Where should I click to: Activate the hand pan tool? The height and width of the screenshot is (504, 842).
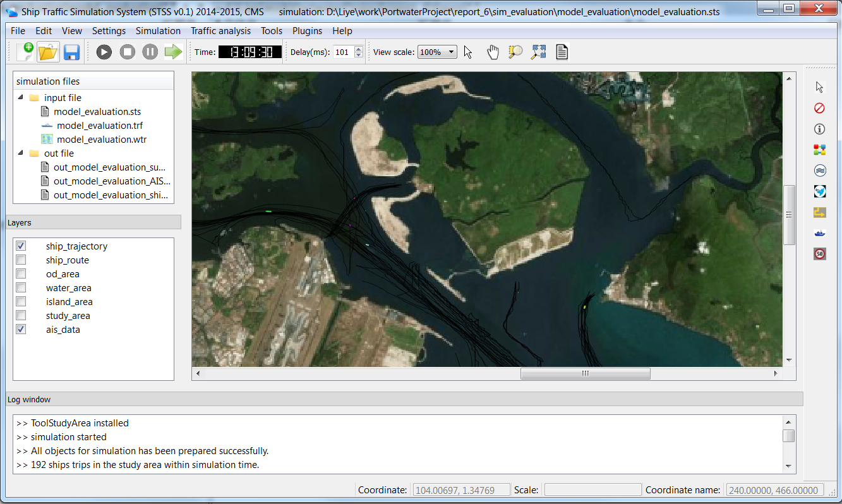(493, 52)
